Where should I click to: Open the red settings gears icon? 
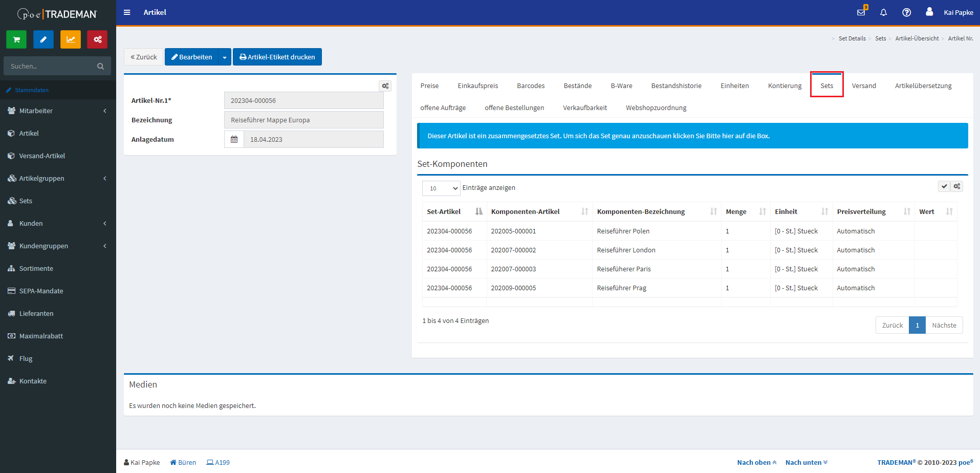coord(97,39)
